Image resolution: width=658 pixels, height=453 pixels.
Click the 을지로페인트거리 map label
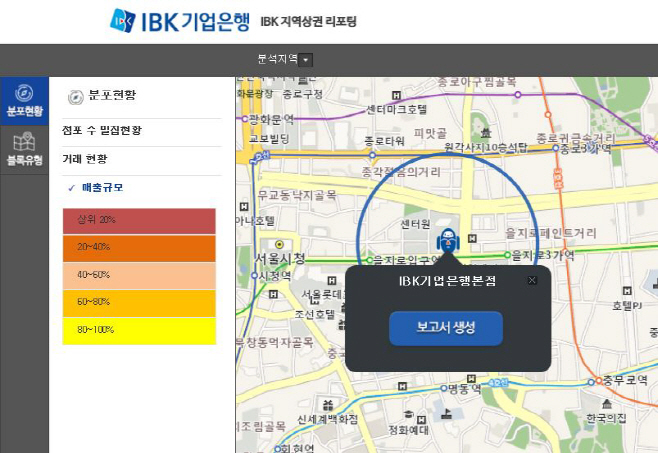(x=551, y=233)
